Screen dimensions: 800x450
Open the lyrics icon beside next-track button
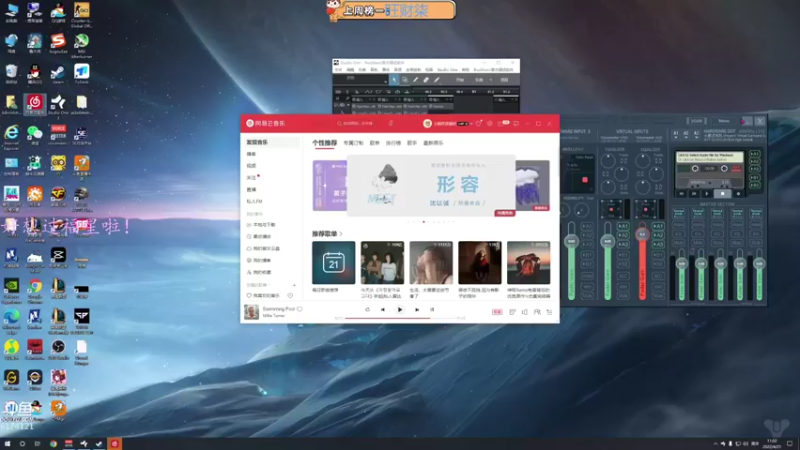(432, 310)
